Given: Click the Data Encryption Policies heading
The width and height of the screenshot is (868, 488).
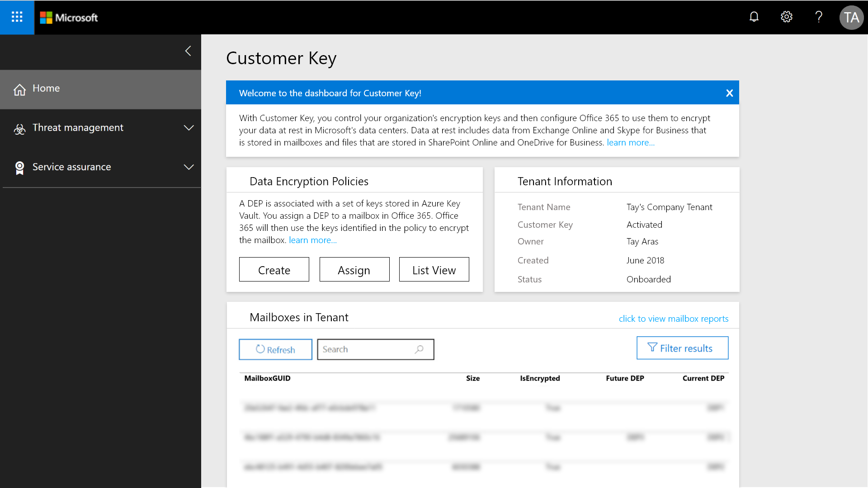Looking at the screenshot, I should click(x=309, y=182).
